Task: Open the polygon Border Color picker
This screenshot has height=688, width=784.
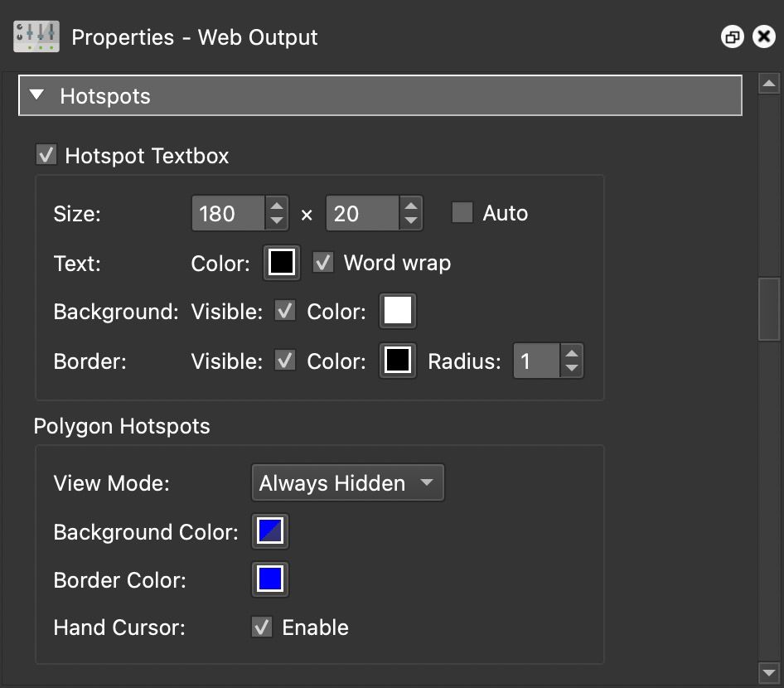Action: (269, 579)
